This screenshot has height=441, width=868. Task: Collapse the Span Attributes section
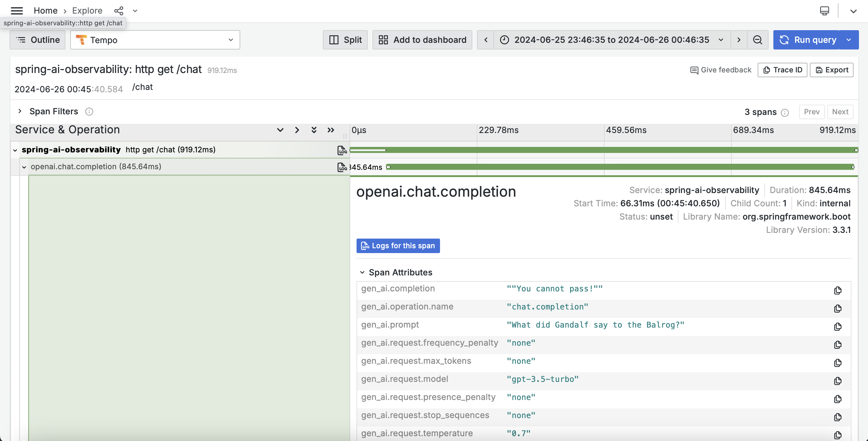pos(362,272)
